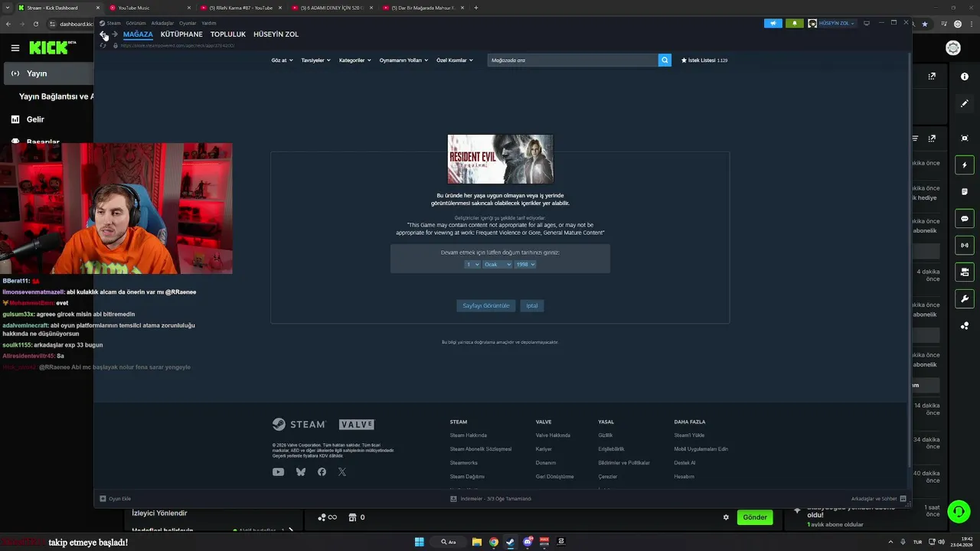Viewport: 980px width, 551px height.
Task: Open Steam announcements megaphone button
Action: click(x=773, y=23)
